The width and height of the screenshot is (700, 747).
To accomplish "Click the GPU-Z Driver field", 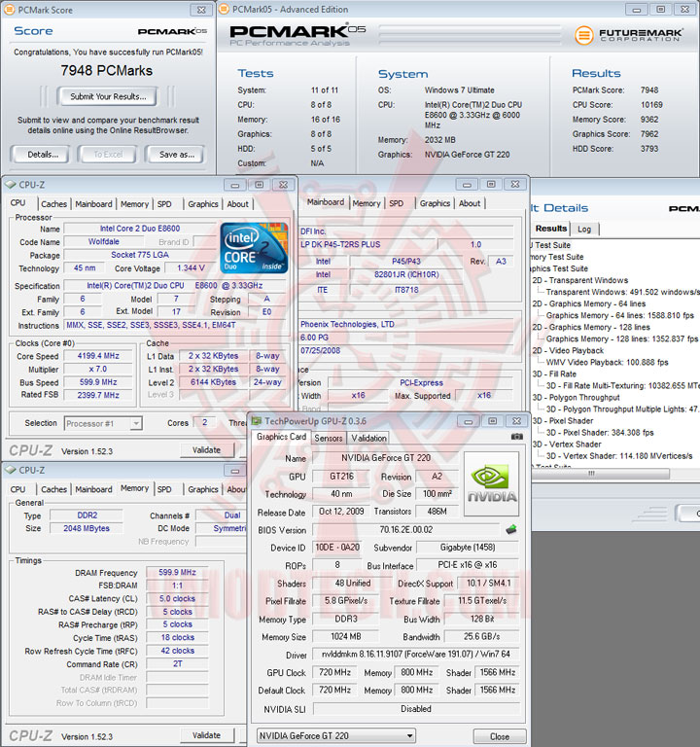I will 416,654.
